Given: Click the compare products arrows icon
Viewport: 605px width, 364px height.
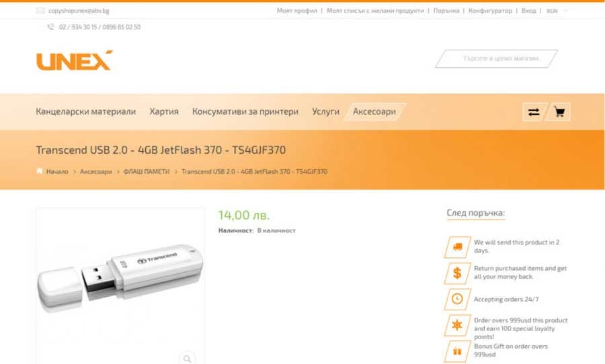Looking at the screenshot, I should pos(534,112).
